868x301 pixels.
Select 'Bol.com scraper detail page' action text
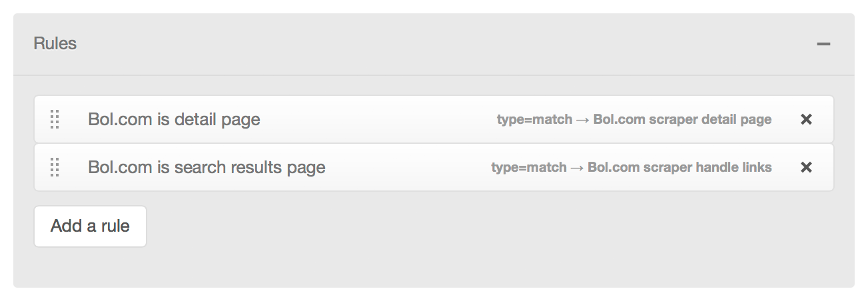click(682, 120)
